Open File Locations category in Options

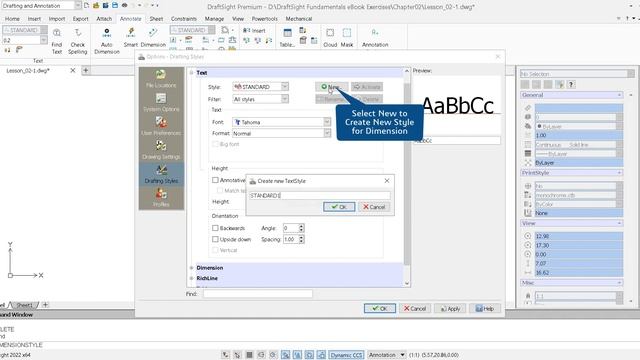pos(161,79)
